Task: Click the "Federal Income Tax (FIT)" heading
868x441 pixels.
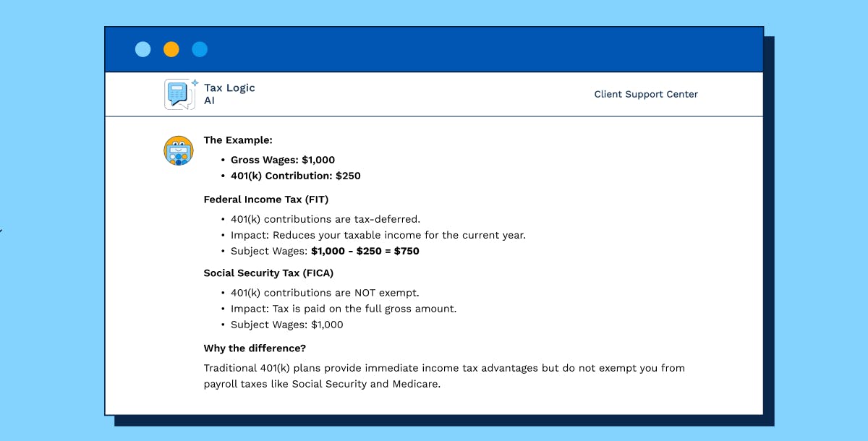Action: click(268, 199)
